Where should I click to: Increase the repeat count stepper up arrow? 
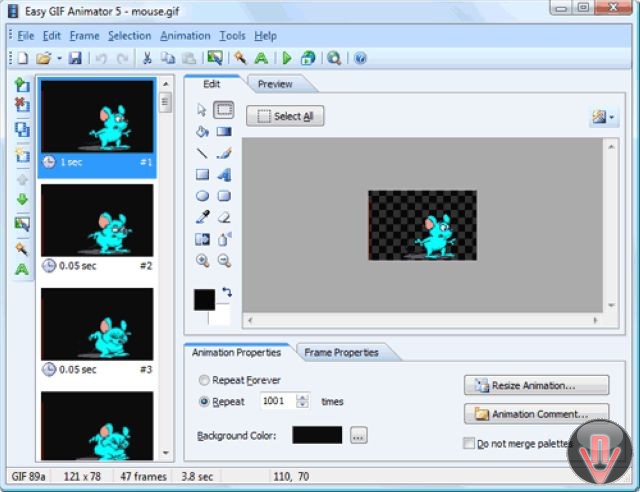pyautogui.click(x=302, y=397)
